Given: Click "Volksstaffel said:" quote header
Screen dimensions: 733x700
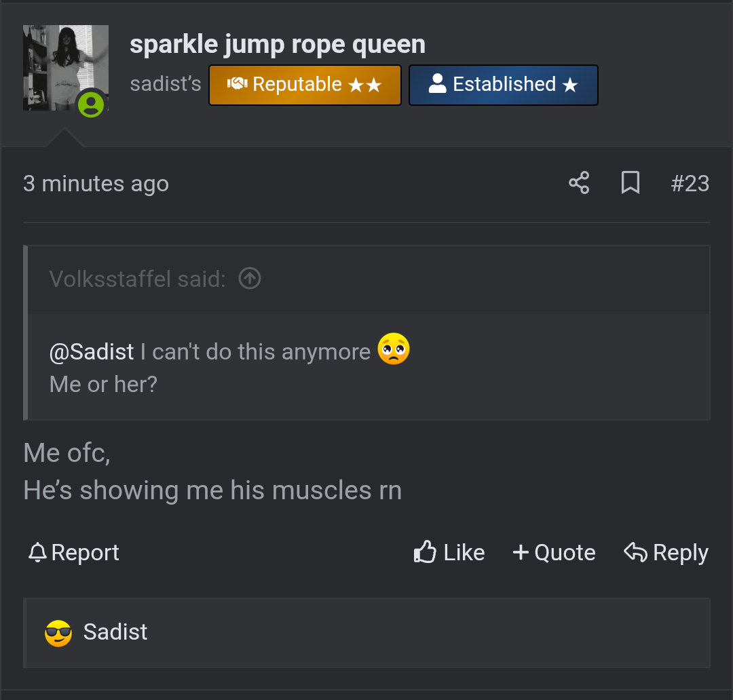Looking at the screenshot, I should coord(137,279).
